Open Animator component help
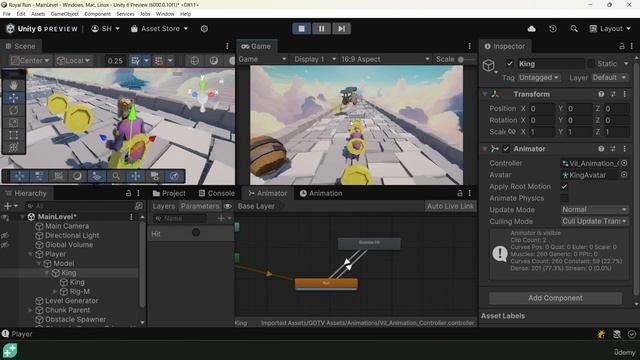This screenshot has width=640, height=360. pyautogui.click(x=601, y=149)
